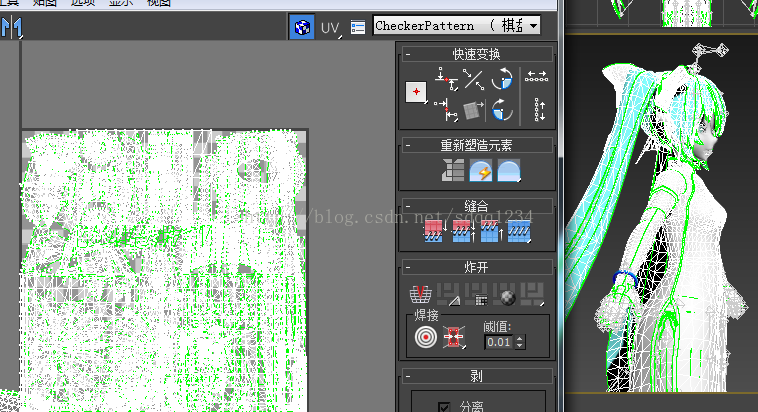Collapse the 炸开 rollout
The height and width of the screenshot is (412, 758).
click(408, 267)
